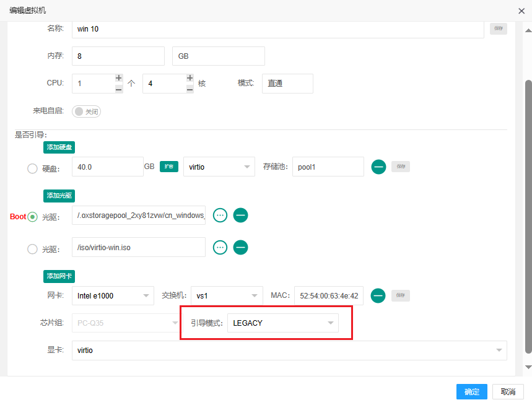Open file browser for virtio-win.iso drive

(x=220, y=248)
